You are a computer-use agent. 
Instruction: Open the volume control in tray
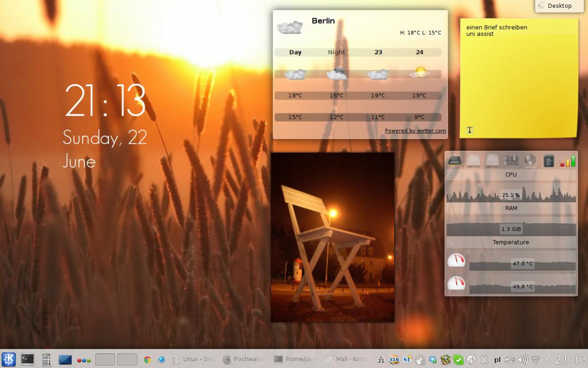coord(523,360)
